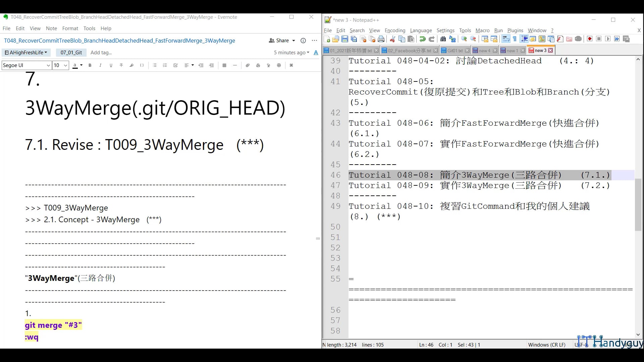Open the Segoe UI font dropdown
644x362 pixels.
click(x=48, y=65)
